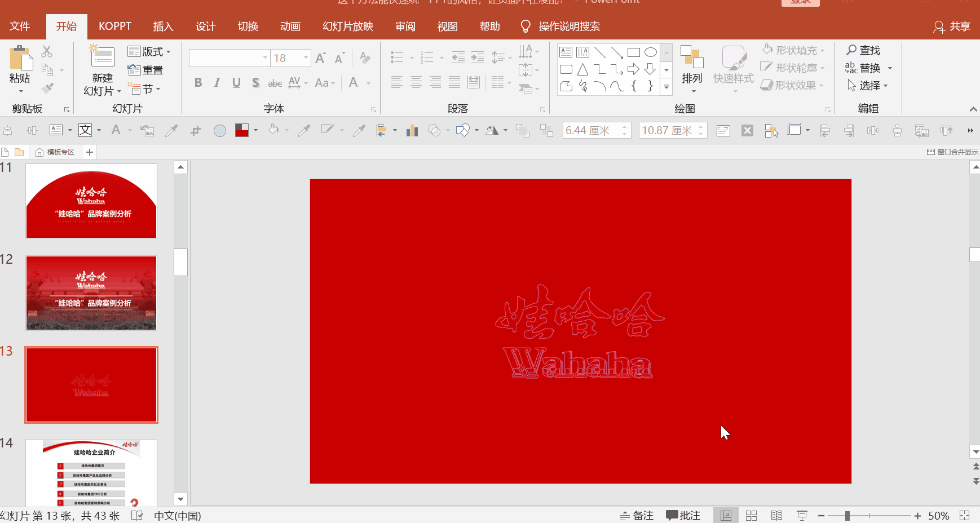Viewport: 980px width, 523px height.
Task: Switch to the Slide Show (幻灯片放映) tab
Action: (x=348, y=26)
